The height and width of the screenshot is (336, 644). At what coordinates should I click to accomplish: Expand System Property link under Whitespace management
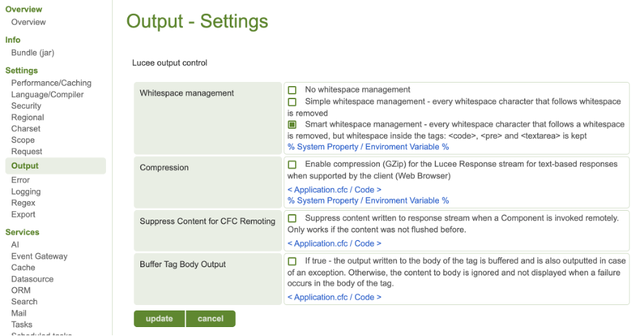coord(367,147)
